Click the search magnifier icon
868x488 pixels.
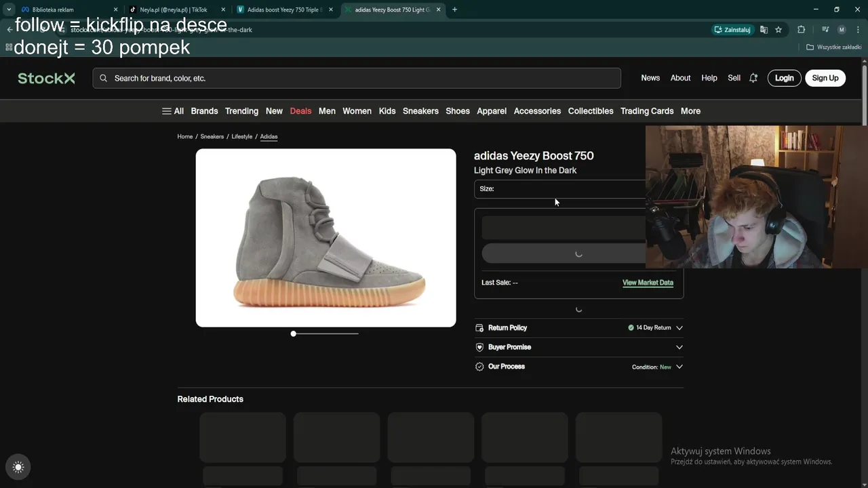tap(104, 78)
